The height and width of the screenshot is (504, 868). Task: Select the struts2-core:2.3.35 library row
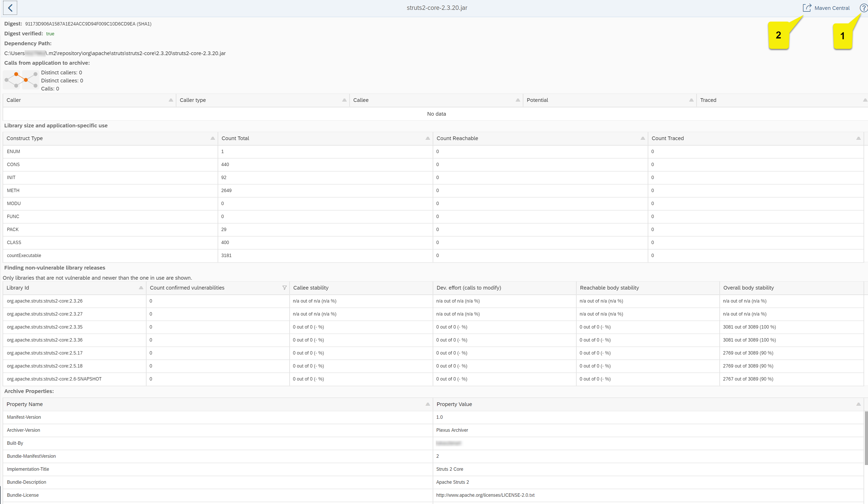[45, 327]
